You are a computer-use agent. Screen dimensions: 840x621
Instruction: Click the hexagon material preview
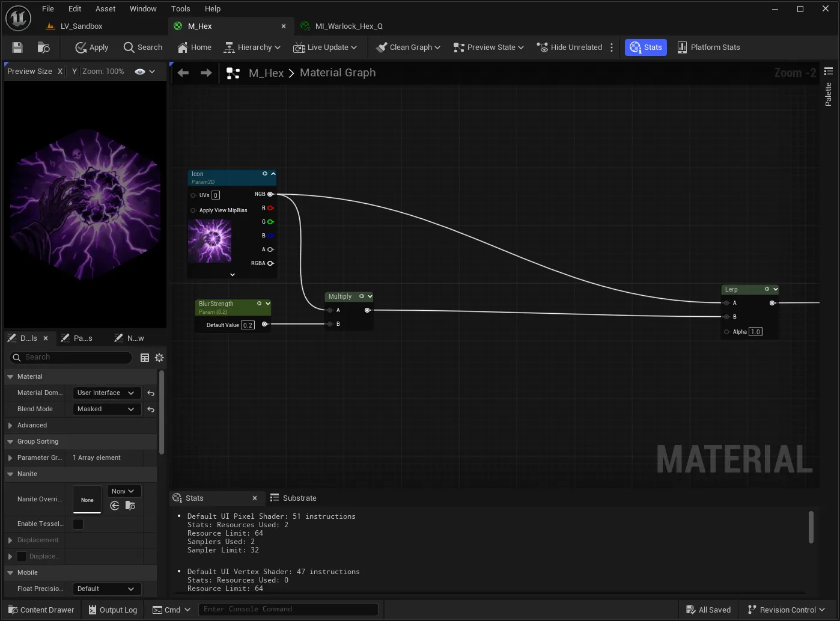(85, 203)
